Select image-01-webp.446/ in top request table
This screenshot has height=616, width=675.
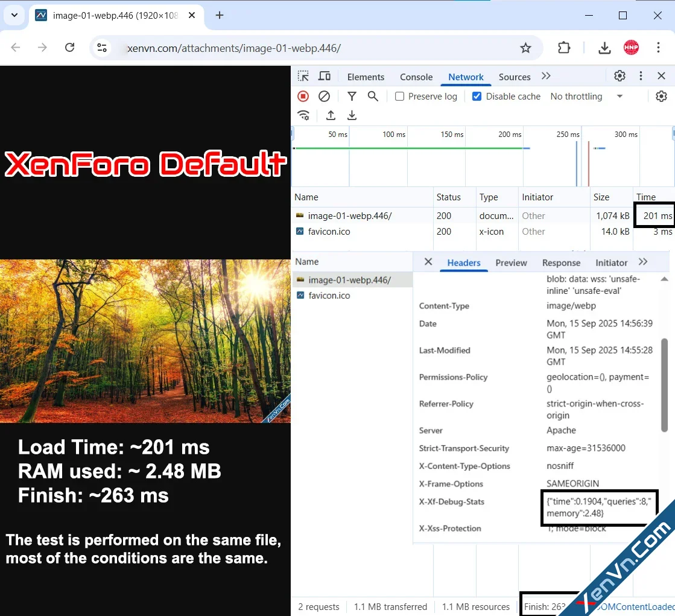click(349, 215)
